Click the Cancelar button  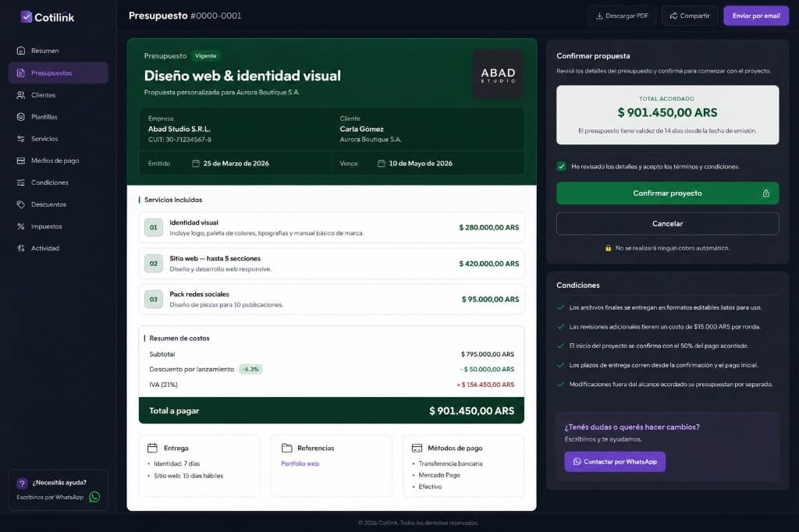tap(668, 224)
